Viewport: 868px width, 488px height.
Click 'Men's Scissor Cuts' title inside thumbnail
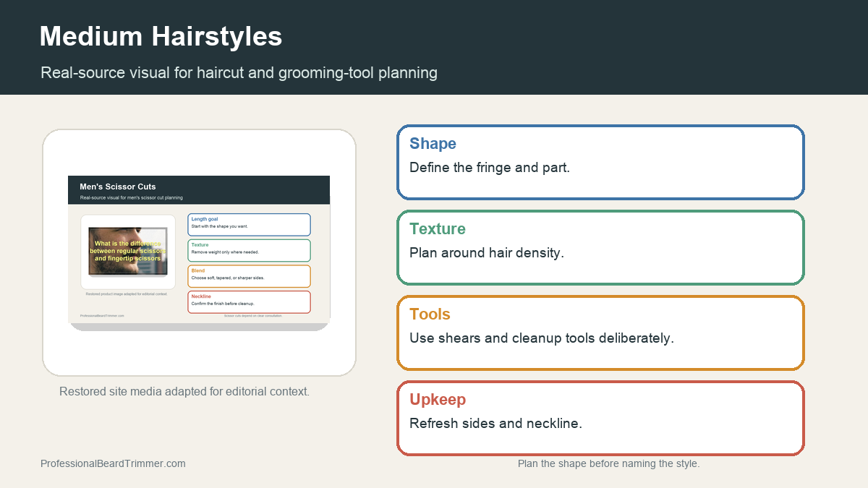pyautogui.click(x=118, y=187)
